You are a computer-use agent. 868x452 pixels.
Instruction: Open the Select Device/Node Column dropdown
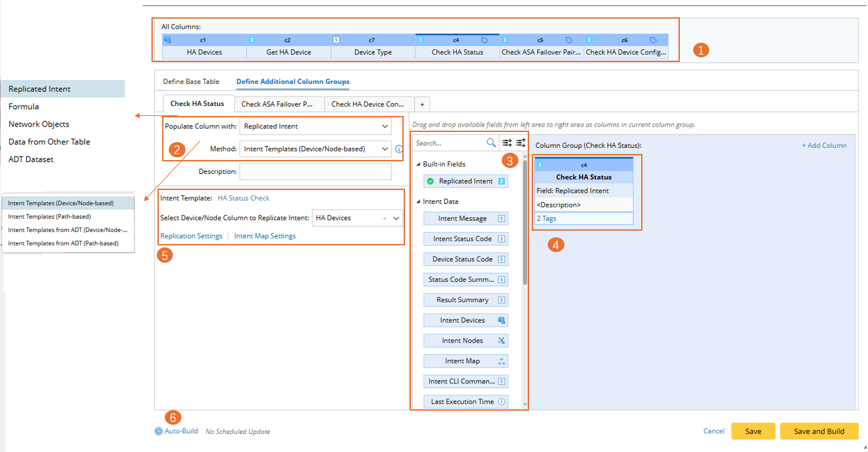click(358, 218)
